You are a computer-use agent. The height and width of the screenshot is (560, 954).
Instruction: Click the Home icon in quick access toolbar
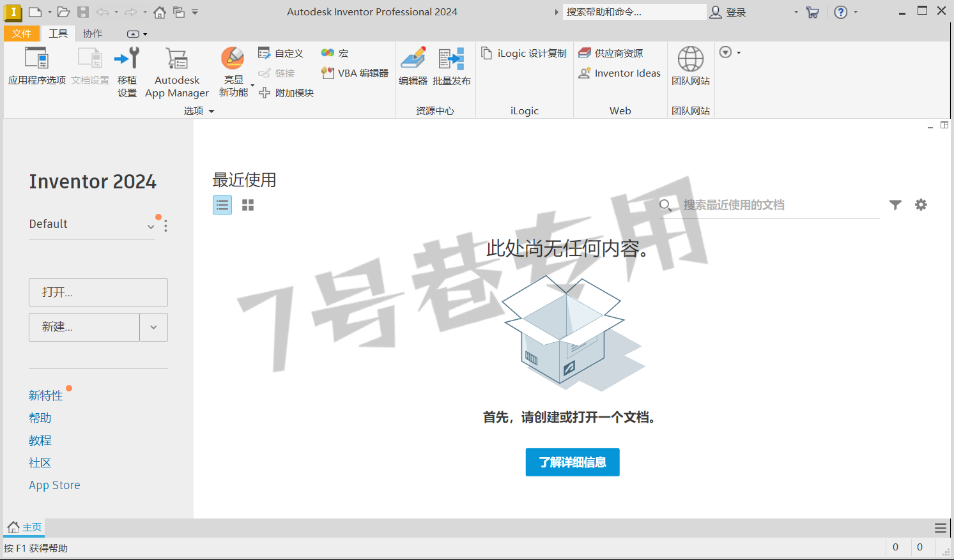pos(160,11)
